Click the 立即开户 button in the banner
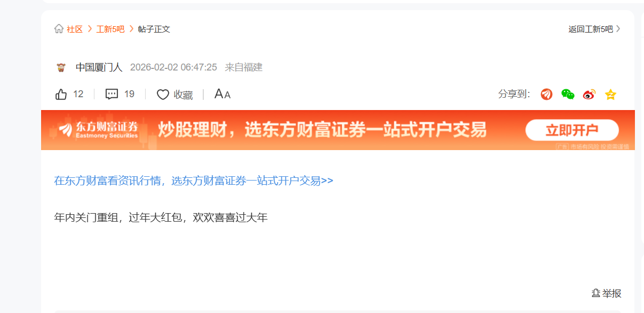Image resolution: width=644 pixels, height=313 pixels. pyautogui.click(x=572, y=130)
